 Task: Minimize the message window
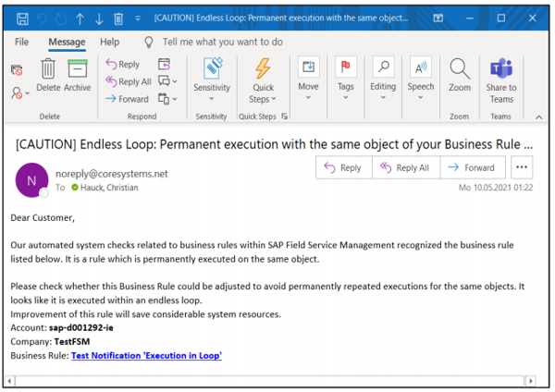pos(470,18)
